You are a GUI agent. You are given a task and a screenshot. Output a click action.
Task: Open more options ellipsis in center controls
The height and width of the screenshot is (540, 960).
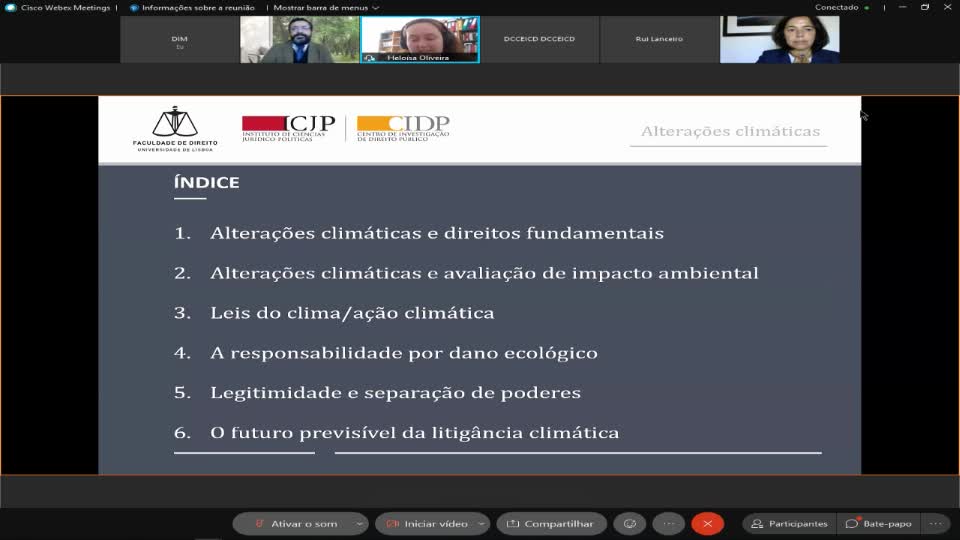[669, 523]
